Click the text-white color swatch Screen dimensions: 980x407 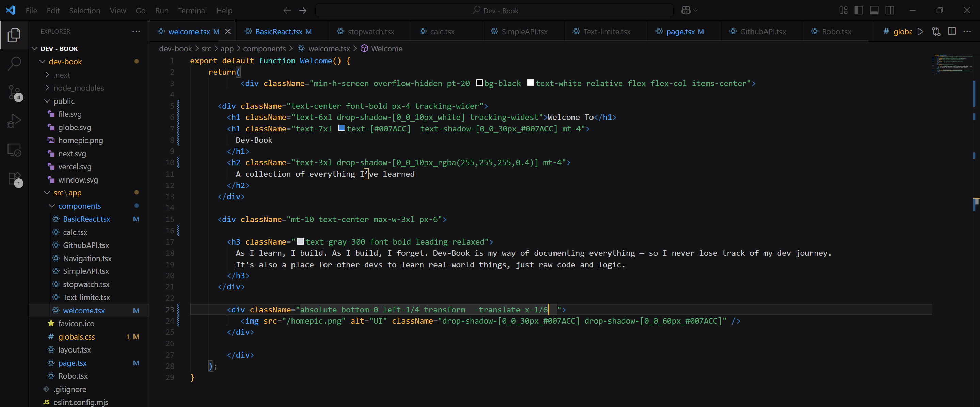tap(531, 83)
